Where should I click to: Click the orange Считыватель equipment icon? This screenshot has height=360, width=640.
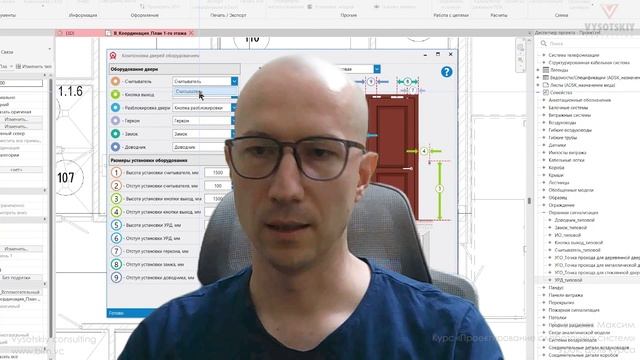116,81
